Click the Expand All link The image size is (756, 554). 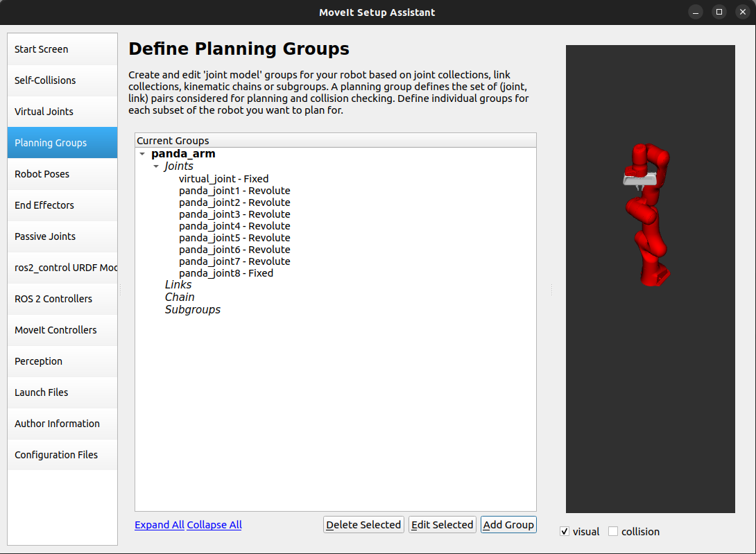[x=160, y=525]
